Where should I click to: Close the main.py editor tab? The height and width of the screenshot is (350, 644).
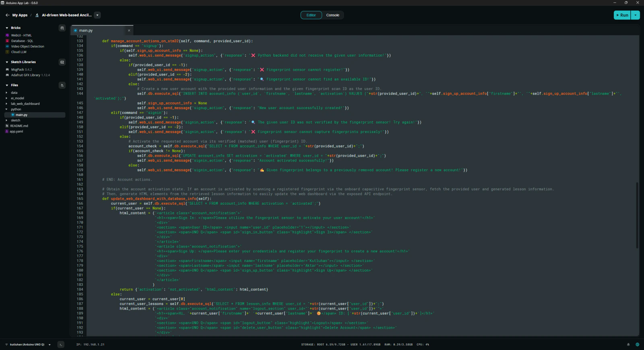(129, 31)
